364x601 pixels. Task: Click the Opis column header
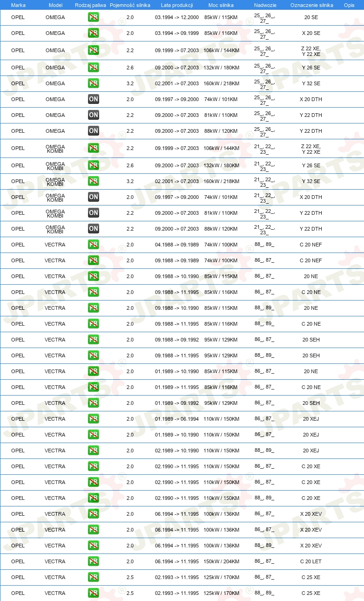tap(349, 5)
